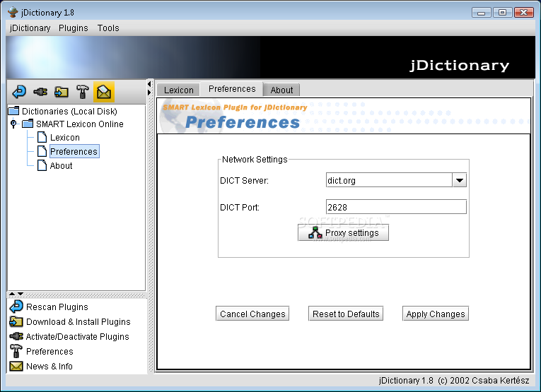The width and height of the screenshot is (541, 392).
Task: Click Cancel Changes button
Action: (x=252, y=314)
